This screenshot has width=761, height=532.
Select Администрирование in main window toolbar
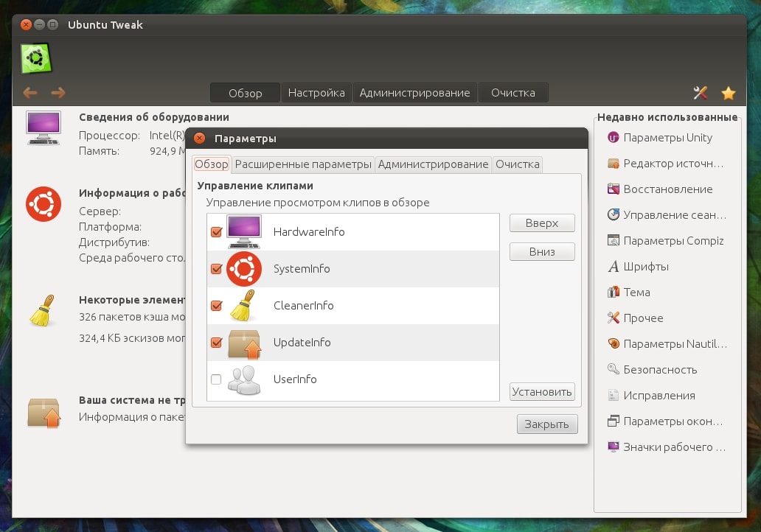coord(415,93)
